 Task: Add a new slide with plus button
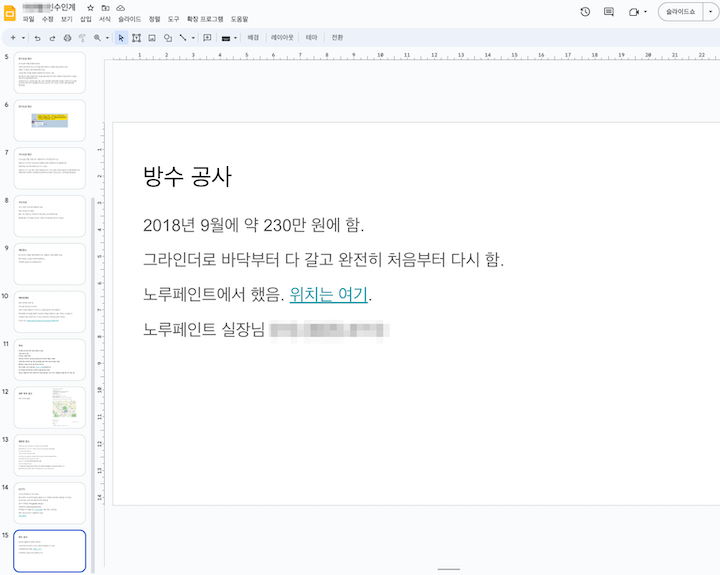pyautogui.click(x=13, y=38)
